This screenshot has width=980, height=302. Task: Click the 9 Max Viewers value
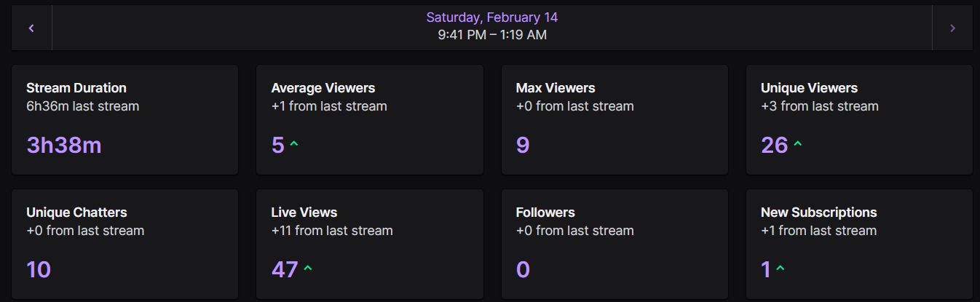523,146
